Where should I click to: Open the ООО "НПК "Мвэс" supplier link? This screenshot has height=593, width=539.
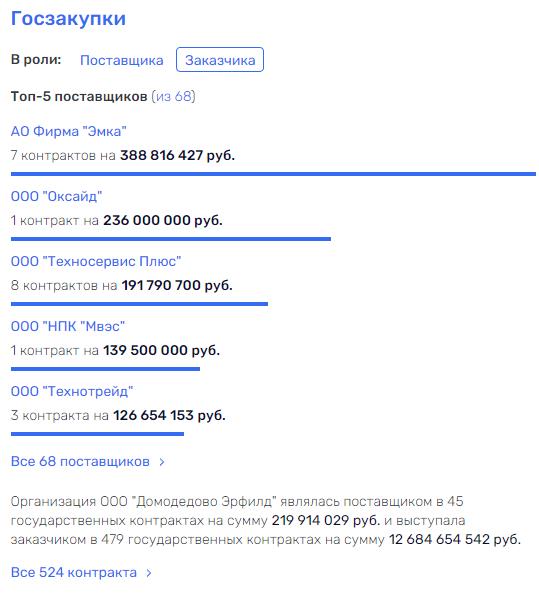point(68,326)
